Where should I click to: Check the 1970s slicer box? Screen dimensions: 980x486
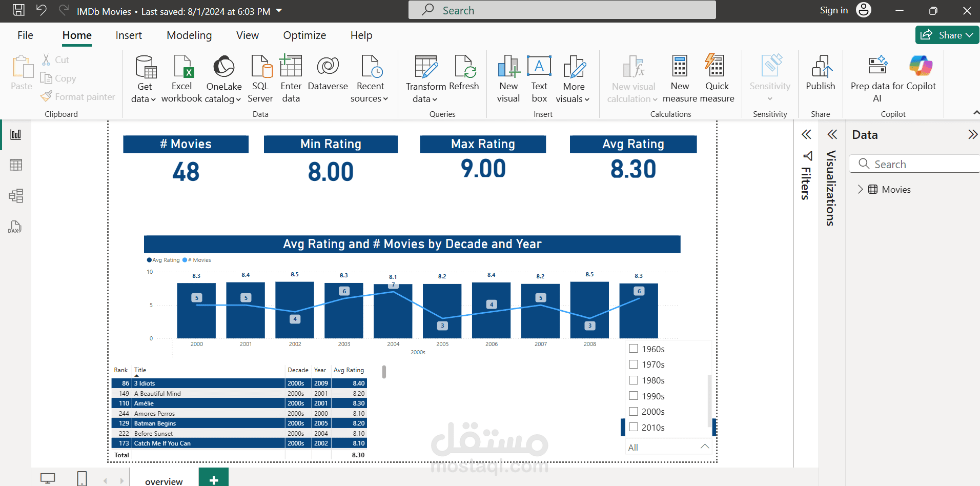pyautogui.click(x=634, y=364)
